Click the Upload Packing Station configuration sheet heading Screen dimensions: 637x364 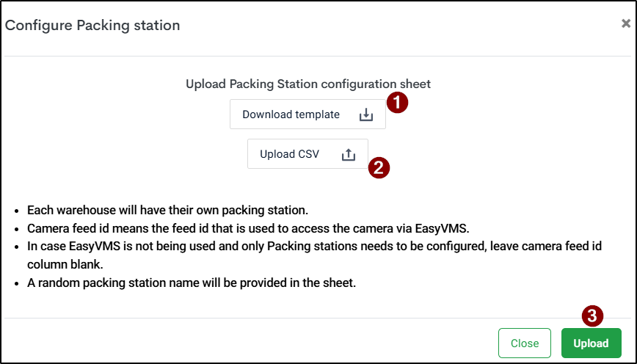[x=308, y=84]
